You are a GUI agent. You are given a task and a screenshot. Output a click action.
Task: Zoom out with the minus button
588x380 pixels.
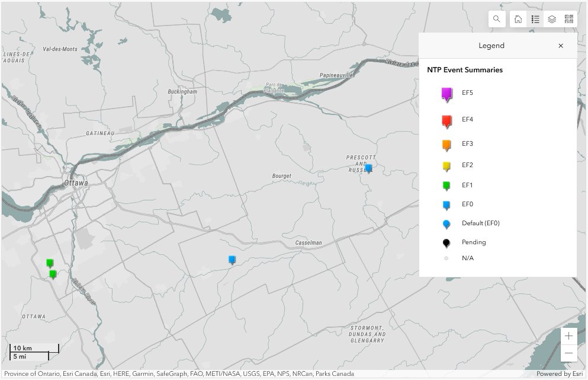coord(567,353)
